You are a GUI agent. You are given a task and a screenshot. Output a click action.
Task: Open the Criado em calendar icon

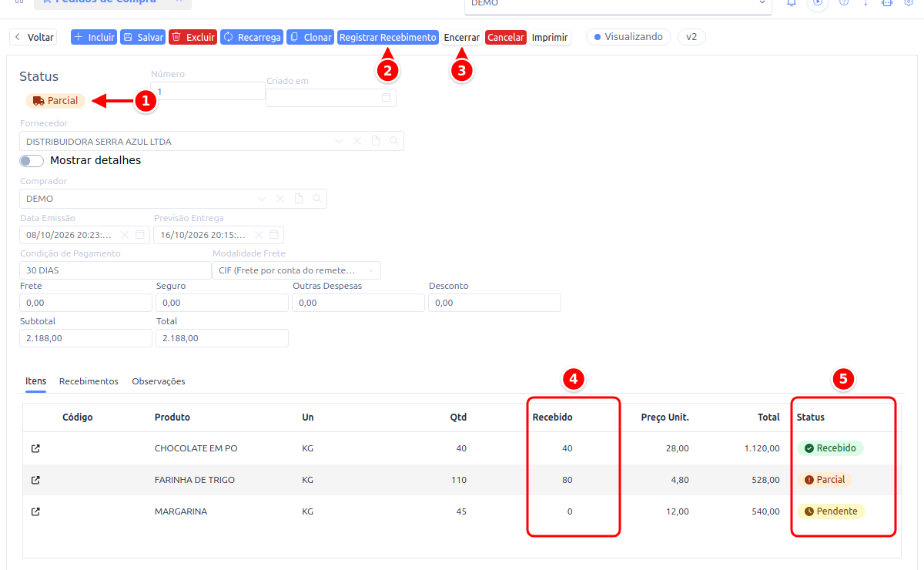387,98
